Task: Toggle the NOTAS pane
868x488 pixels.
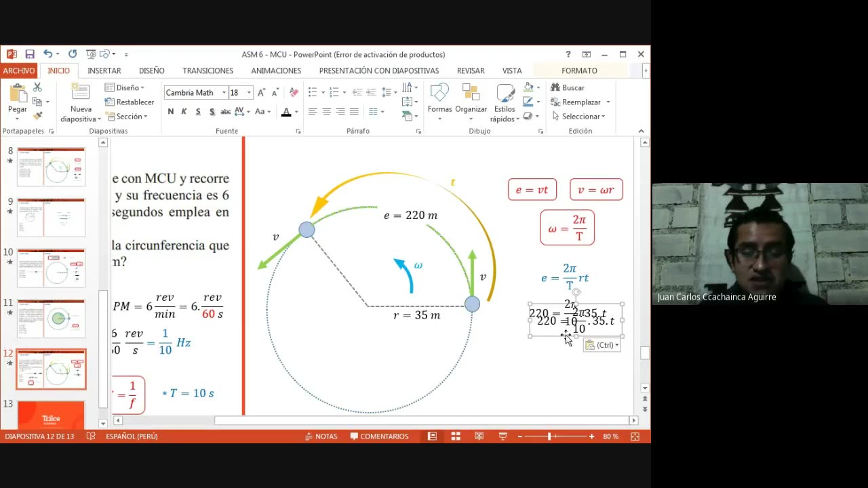Action: click(x=321, y=436)
